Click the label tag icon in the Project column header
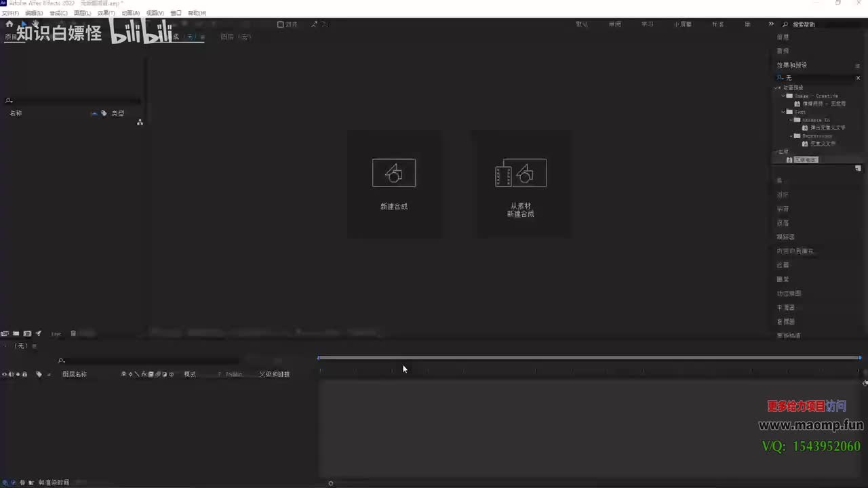Screen dimensions: 868x488 (x=104, y=113)
